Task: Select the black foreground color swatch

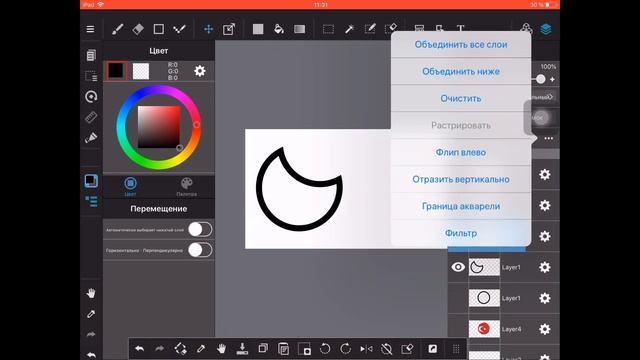Action: tap(116, 71)
